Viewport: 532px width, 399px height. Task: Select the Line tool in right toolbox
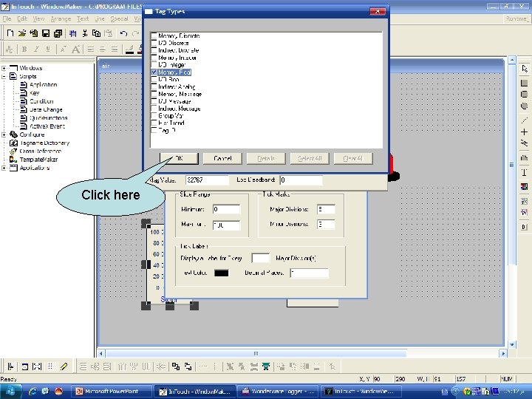[x=524, y=120]
